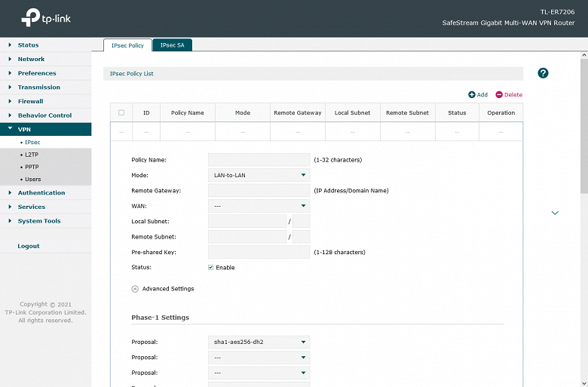Click the red Delete minus icon

tap(499, 95)
